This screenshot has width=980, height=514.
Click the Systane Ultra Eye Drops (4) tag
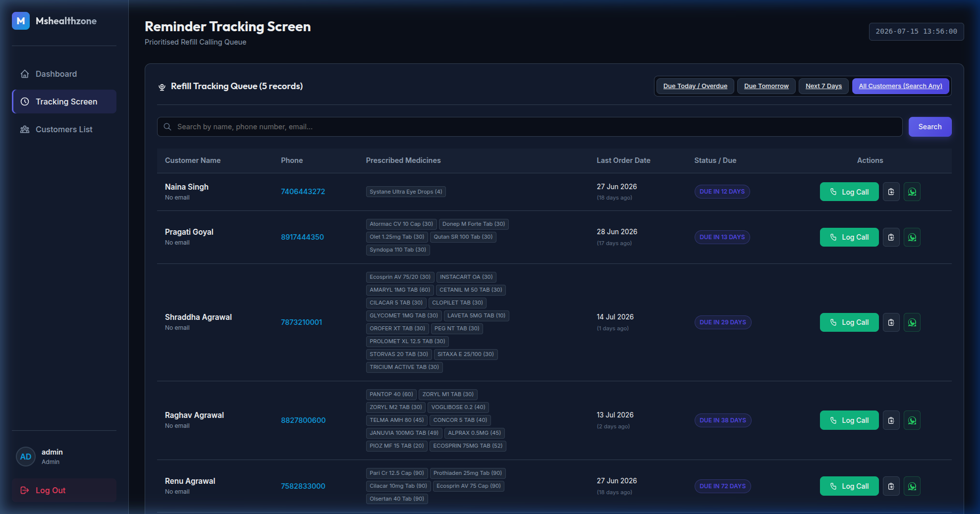[x=406, y=192]
